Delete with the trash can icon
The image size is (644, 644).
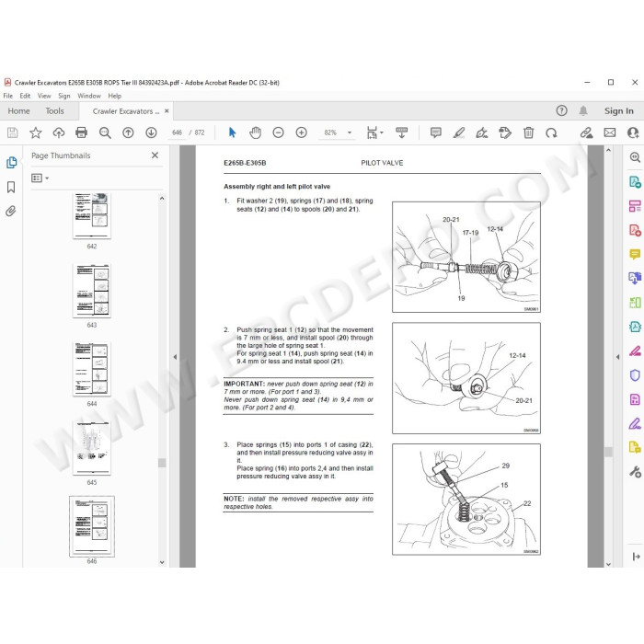coord(529,132)
